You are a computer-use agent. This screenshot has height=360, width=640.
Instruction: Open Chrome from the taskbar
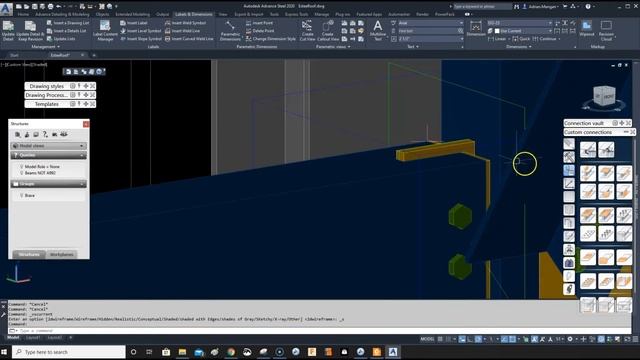231,352
